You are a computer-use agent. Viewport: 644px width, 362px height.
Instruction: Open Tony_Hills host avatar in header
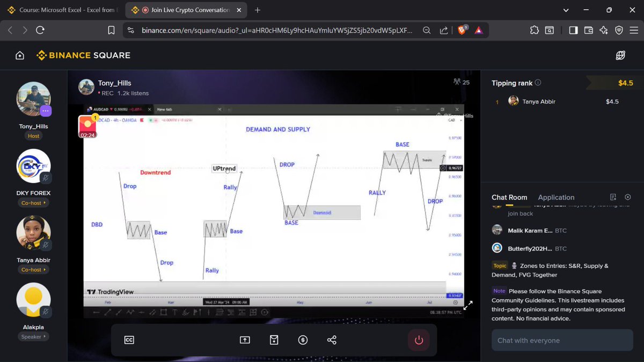click(86, 87)
